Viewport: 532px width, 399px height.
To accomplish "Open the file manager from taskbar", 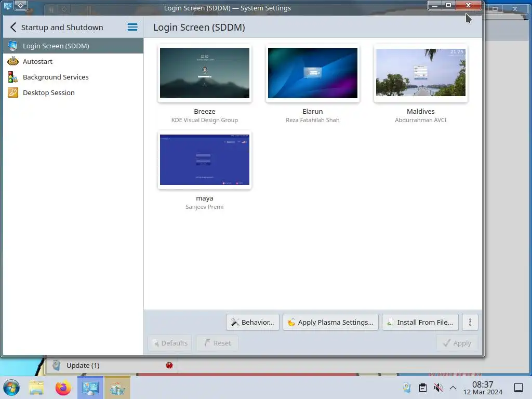I will (x=36, y=388).
